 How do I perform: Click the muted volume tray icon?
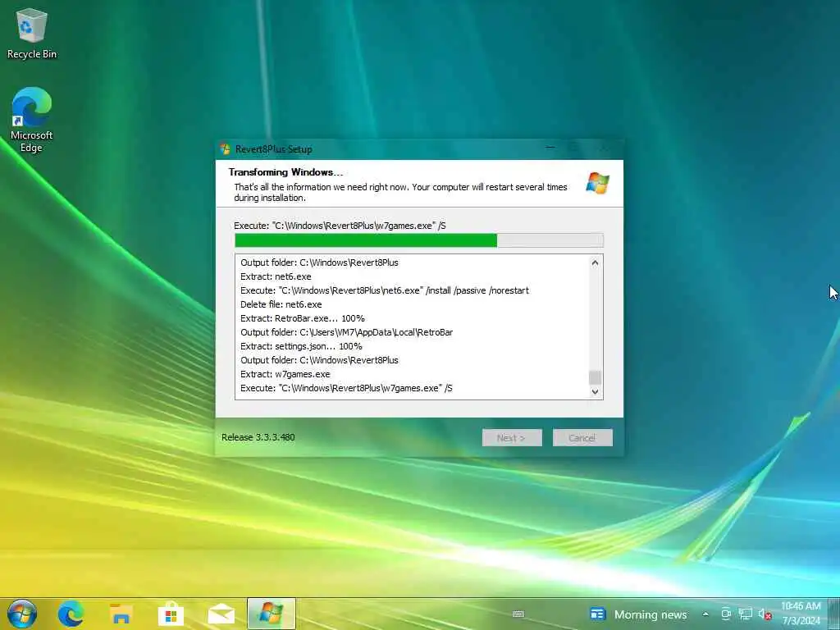pos(765,614)
